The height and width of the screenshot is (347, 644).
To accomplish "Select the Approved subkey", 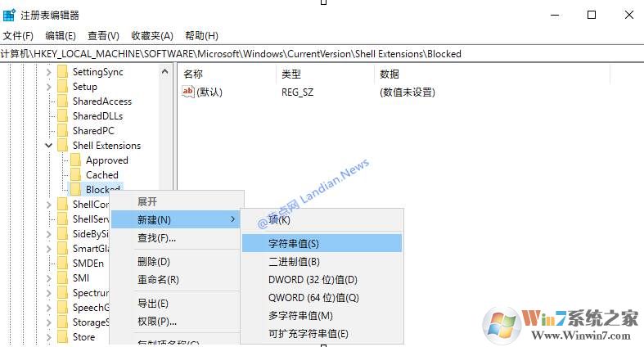I will pyautogui.click(x=106, y=160).
